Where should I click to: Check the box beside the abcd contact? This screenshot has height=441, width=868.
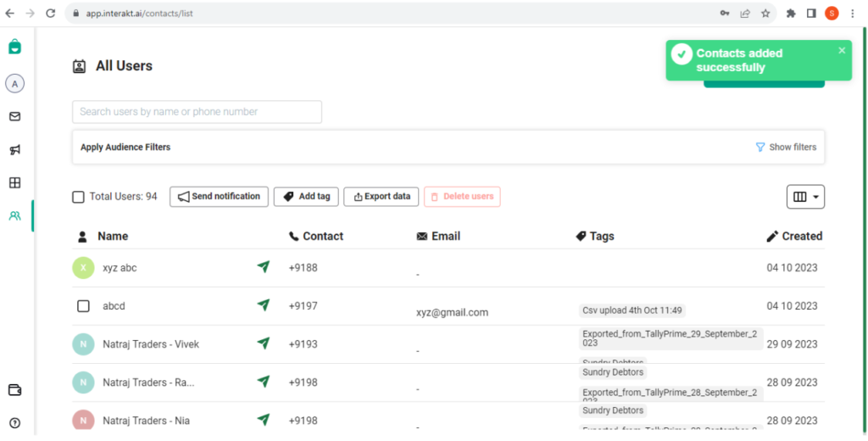[83, 306]
